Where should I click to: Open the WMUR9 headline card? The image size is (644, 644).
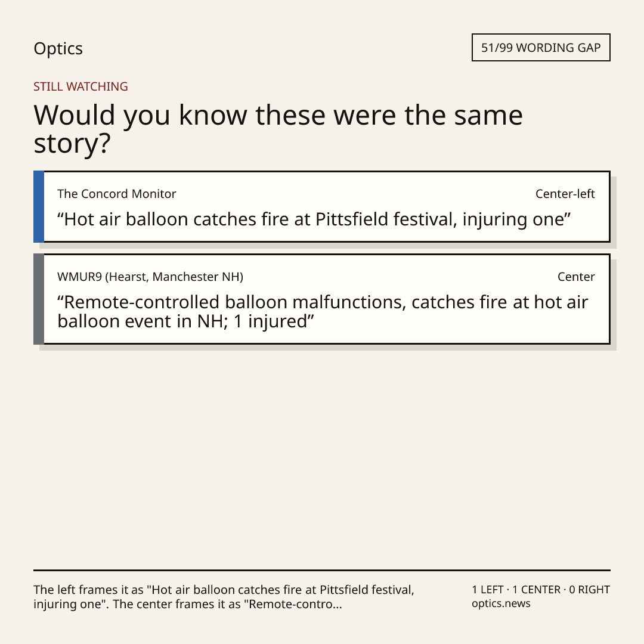click(322, 299)
